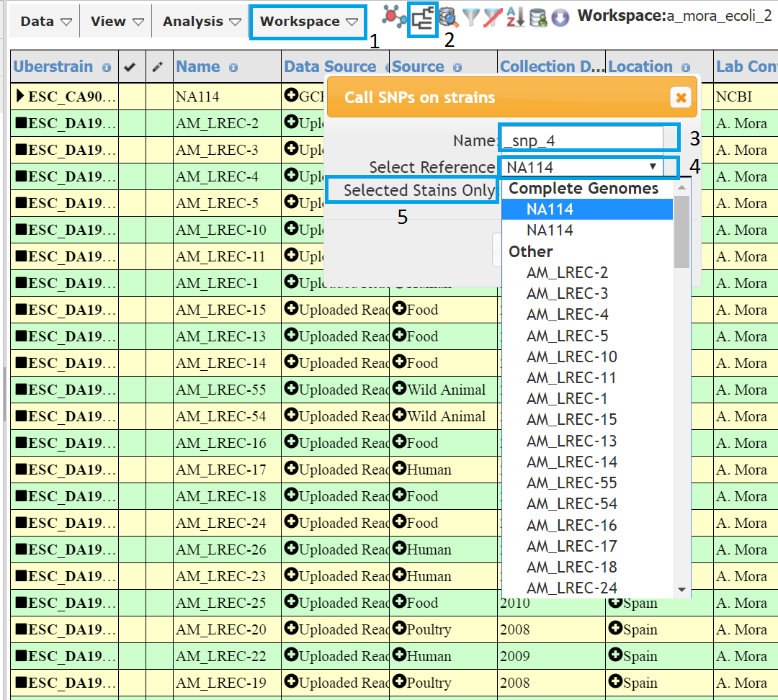The image size is (778, 700).
Task: Click collection year 2009 for AM_LREC-22
Action: click(551, 656)
